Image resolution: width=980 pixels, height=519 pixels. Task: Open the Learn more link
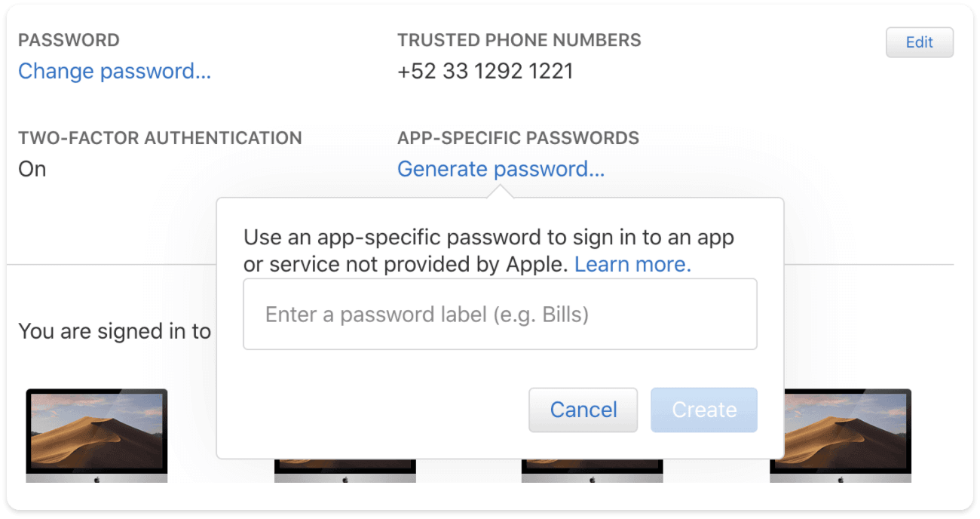click(x=632, y=264)
